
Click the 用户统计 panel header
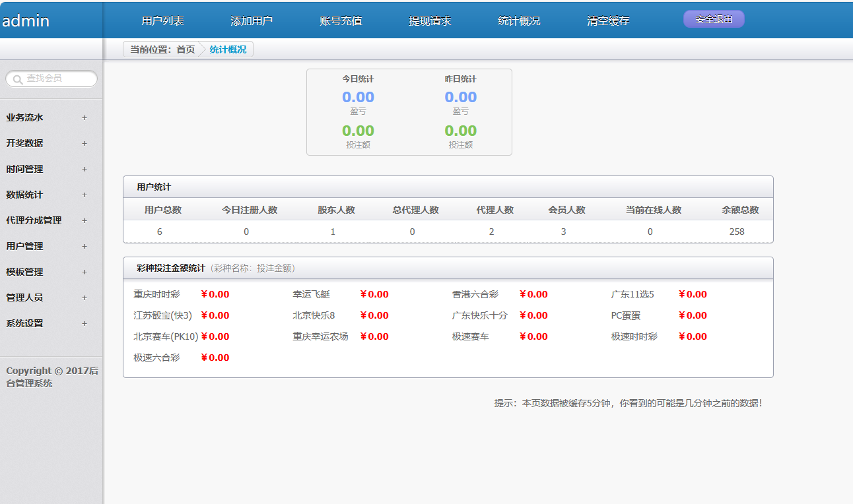448,187
